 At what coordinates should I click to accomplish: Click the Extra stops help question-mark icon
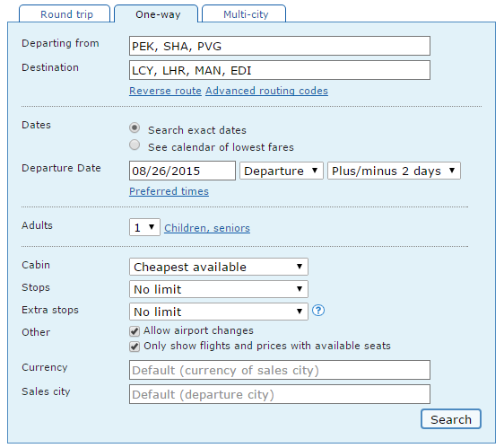[x=318, y=311]
